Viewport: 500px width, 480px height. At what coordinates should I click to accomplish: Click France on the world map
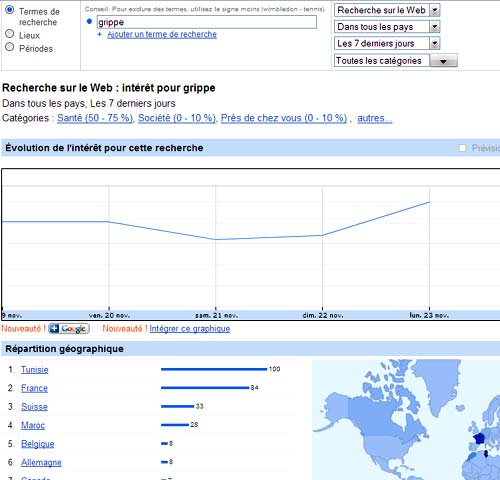click(x=479, y=438)
